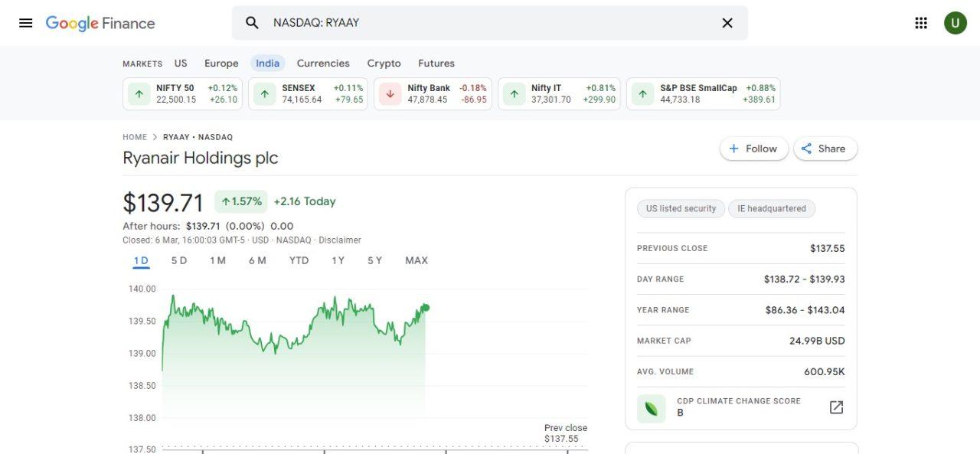Click SENSEX green up arrow icon

click(264, 94)
